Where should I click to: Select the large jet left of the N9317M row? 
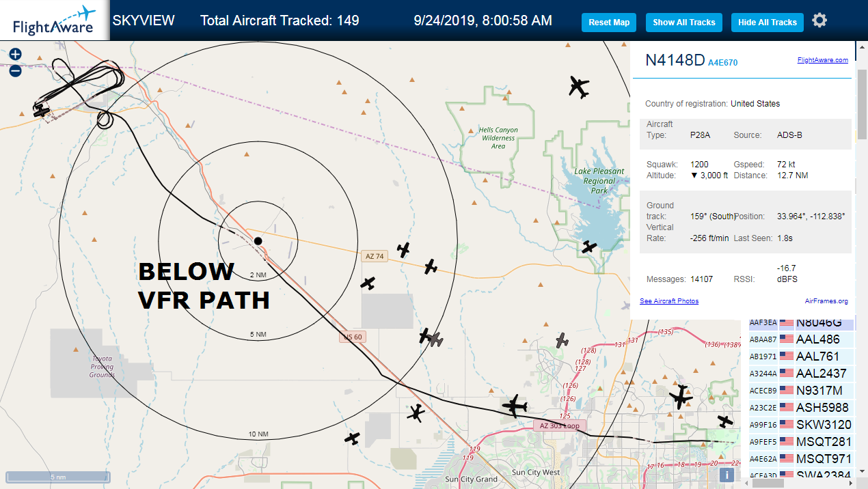681,397
